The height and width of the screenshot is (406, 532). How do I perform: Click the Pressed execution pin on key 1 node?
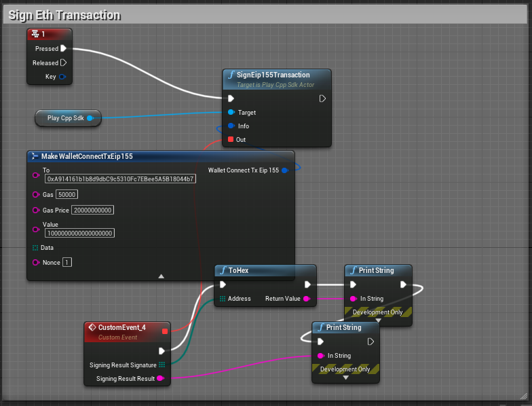pos(63,49)
